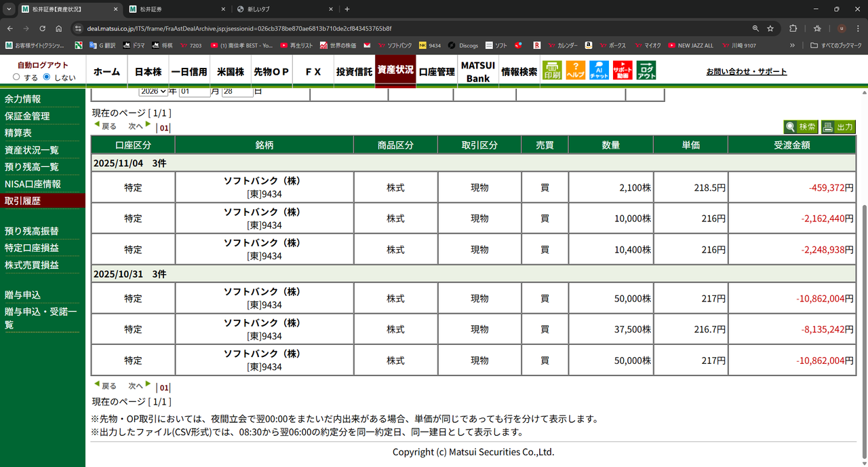Click the month input field showing 01
Screen dimensions: 868x467
tap(195, 91)
